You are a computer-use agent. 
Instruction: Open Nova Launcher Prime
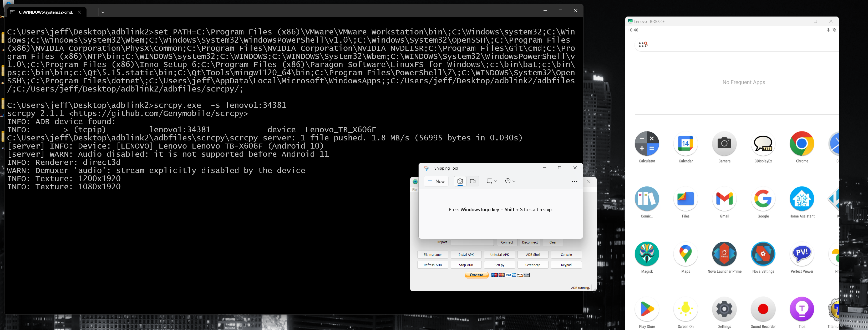724,254
